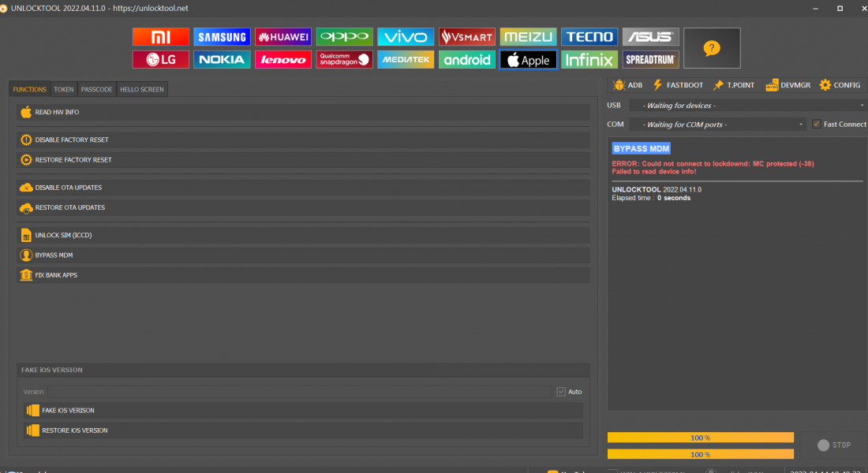Open ADB from the toolbar

tap(628, 85)
